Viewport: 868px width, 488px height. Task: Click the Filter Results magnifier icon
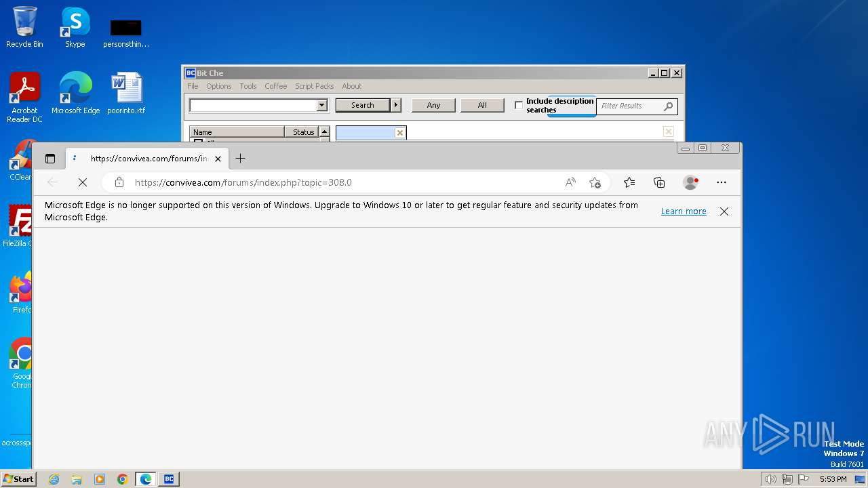pyautogui.click(x=669, y=106)
